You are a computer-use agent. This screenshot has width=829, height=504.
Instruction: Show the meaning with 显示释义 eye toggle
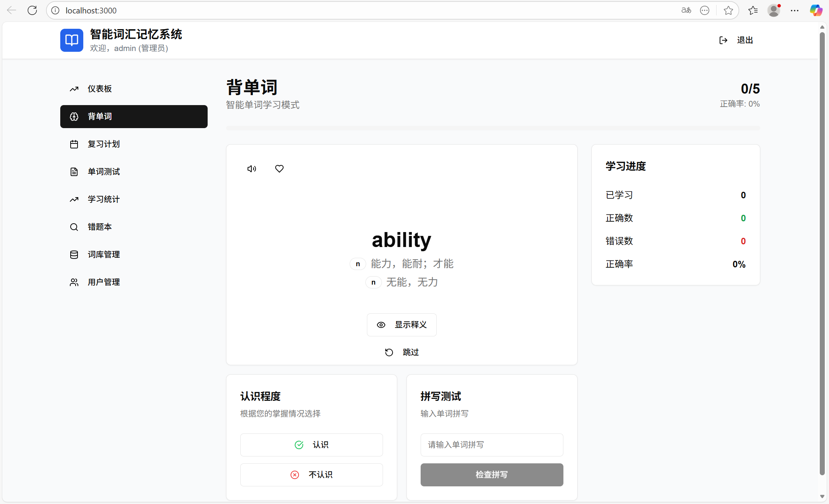click(x=401, y=324)
